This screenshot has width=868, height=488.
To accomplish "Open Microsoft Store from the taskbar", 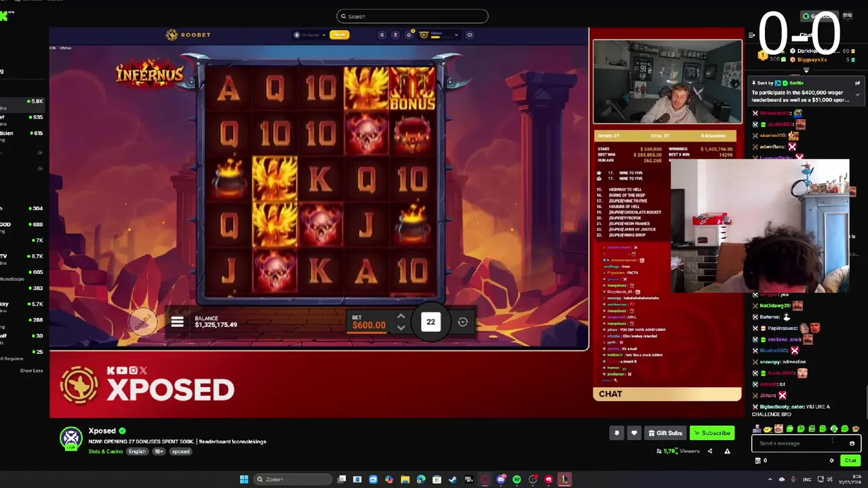I will coord(437,479).
